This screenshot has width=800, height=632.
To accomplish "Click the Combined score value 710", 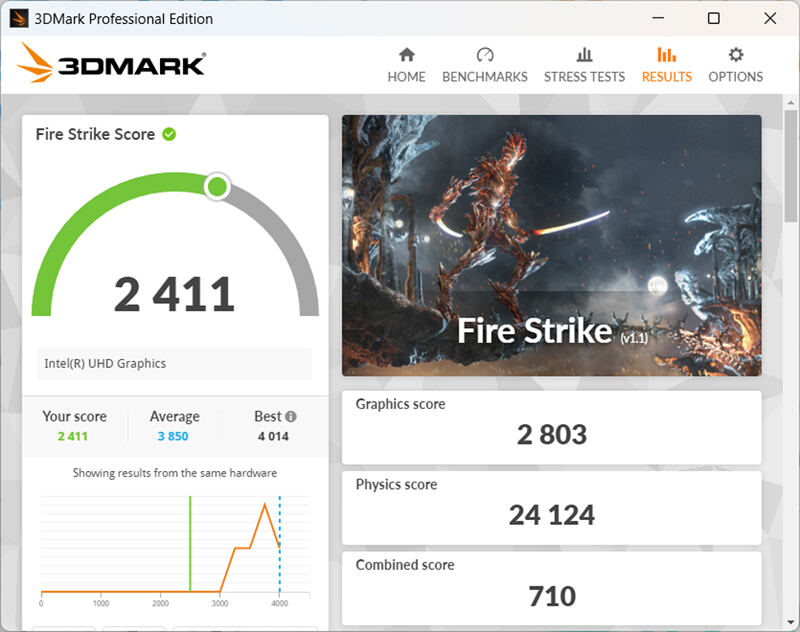I will 552,596.
